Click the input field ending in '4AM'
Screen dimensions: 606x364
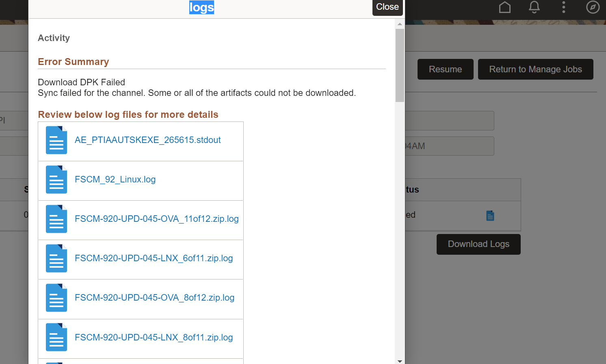click(450, 146)
